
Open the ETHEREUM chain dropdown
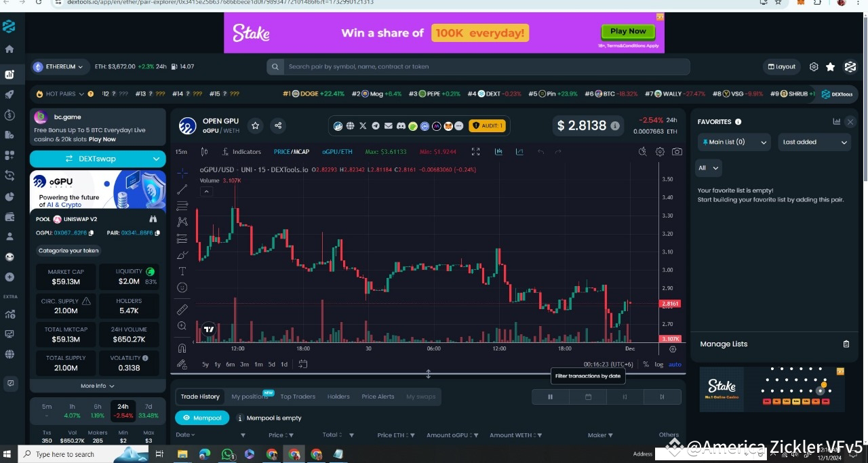60,67
